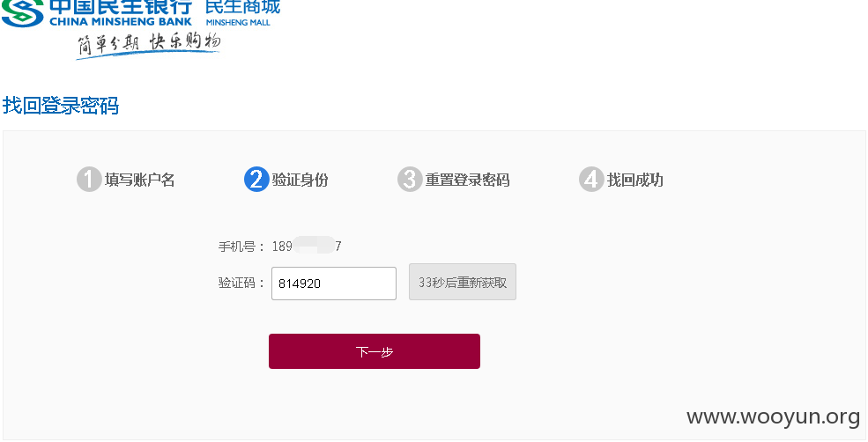Viewport: 868px width, 442px height.
Task: Click the 简单分期 快乐购物 slogan graphic
Action: click(148, 44)
